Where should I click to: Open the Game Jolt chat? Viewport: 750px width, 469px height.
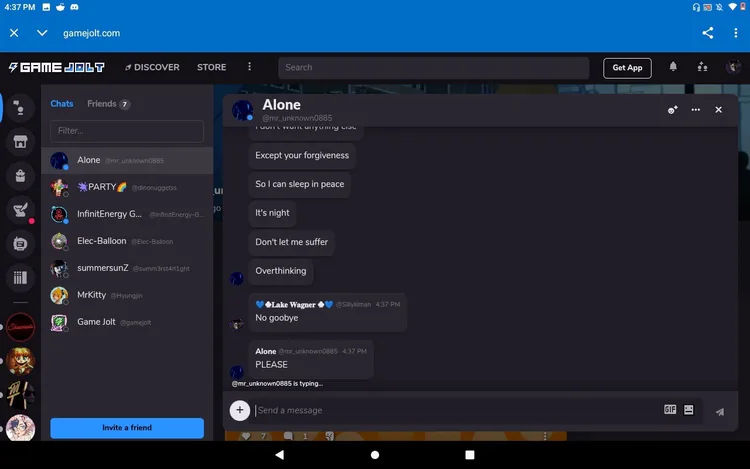127,322
